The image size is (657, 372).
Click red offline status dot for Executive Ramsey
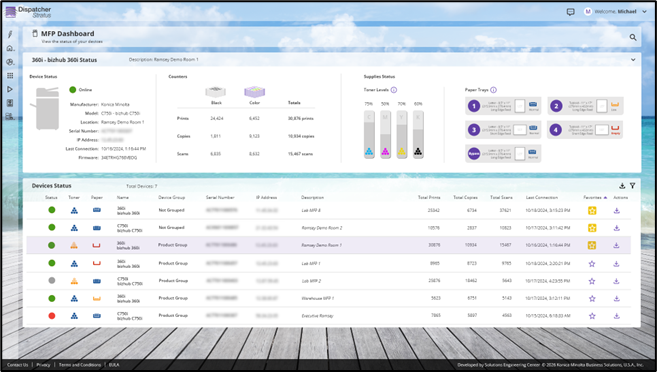(52, 315)
